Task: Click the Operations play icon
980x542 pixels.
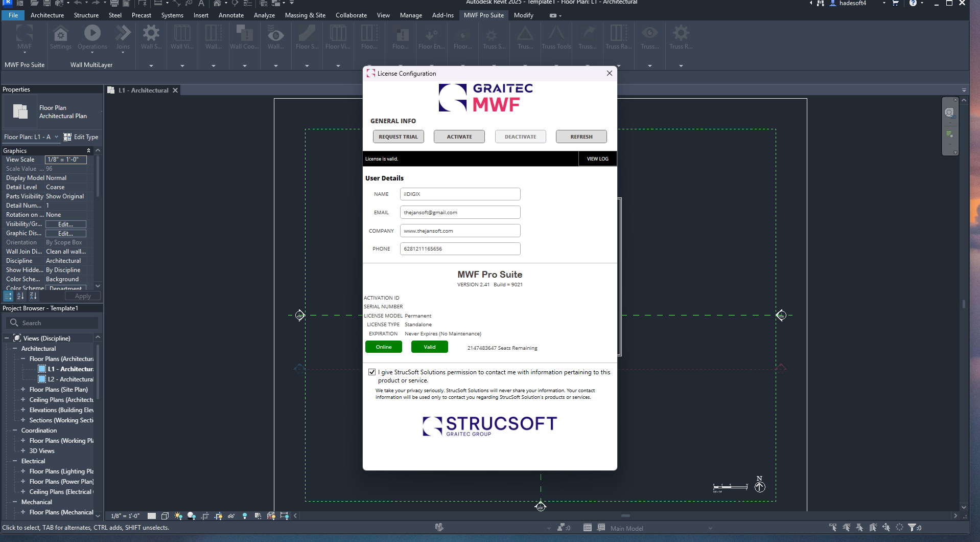Action: point(92,33)
